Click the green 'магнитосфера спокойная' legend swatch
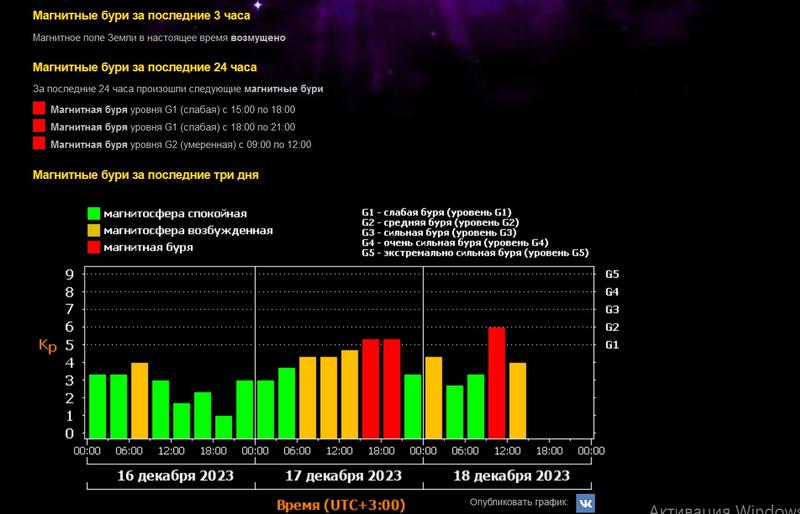800x514 pixels. (94, 213)
